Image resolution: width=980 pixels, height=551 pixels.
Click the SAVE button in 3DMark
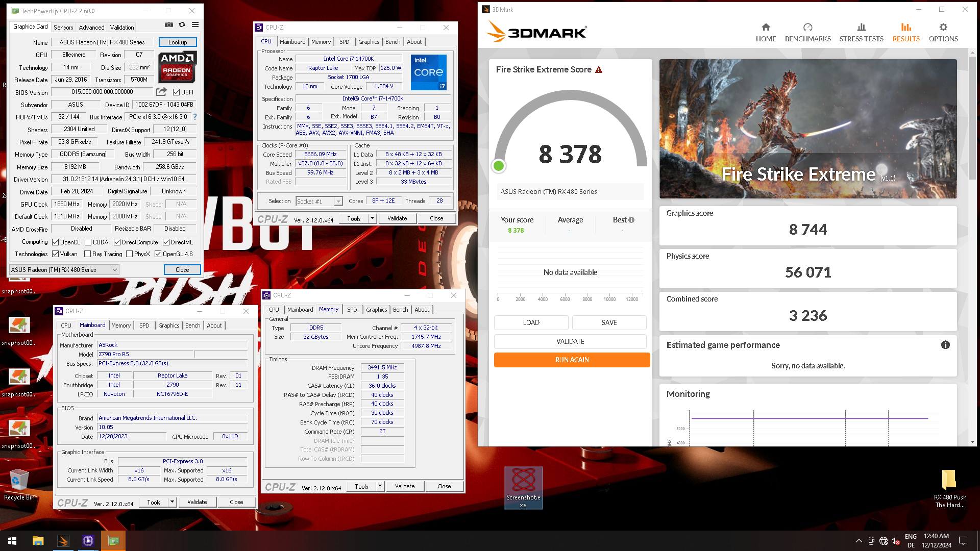[x=609, y=322]
